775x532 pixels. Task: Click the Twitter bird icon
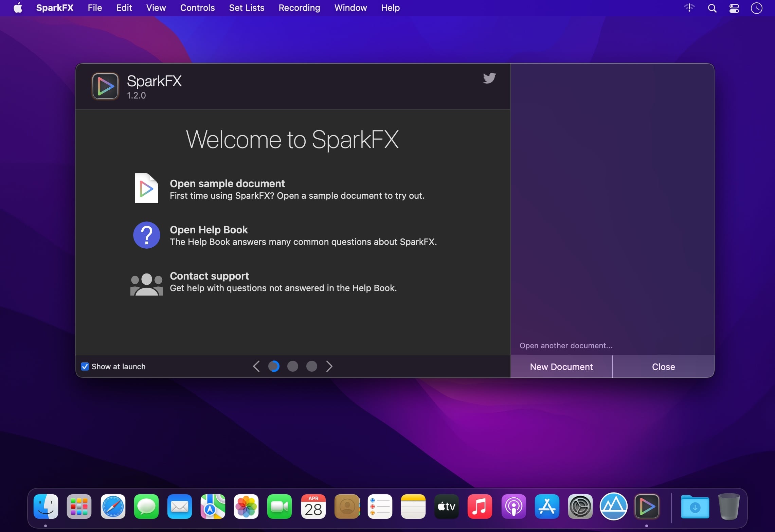(x=489, y=78)
